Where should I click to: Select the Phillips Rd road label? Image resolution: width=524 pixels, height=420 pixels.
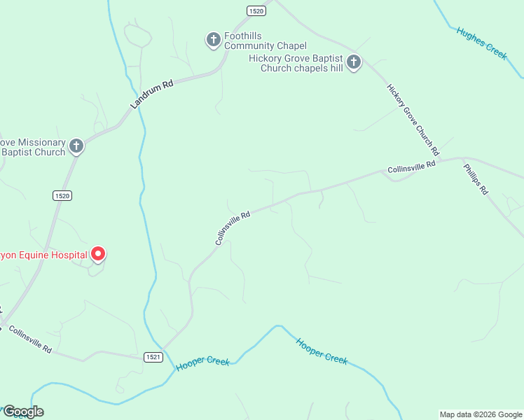click(476, 179)
